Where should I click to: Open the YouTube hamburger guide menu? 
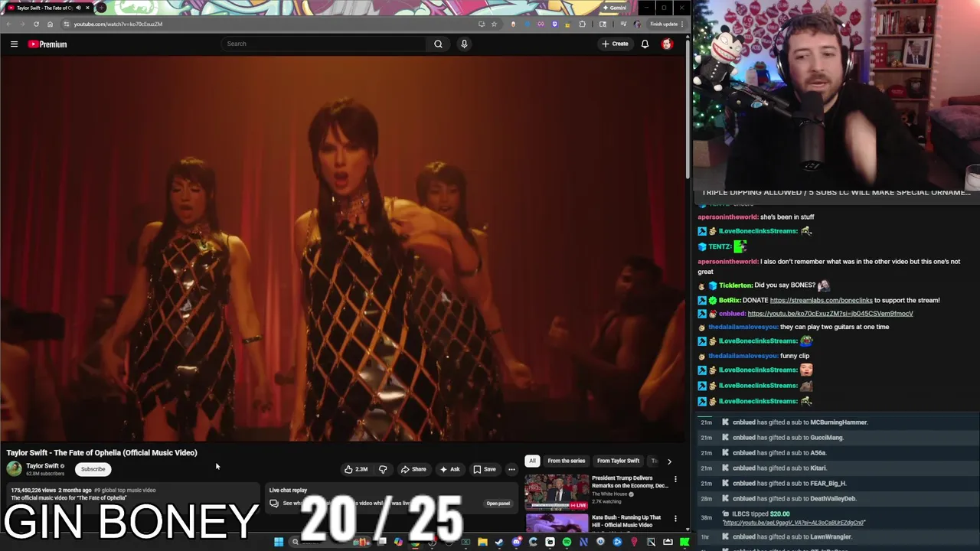tap(14, 44)
